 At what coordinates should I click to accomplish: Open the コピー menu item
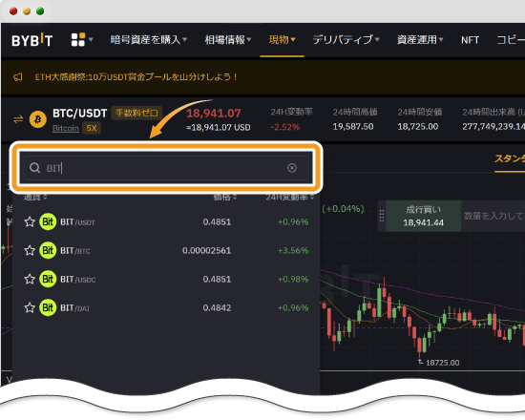tap(511, 40)
